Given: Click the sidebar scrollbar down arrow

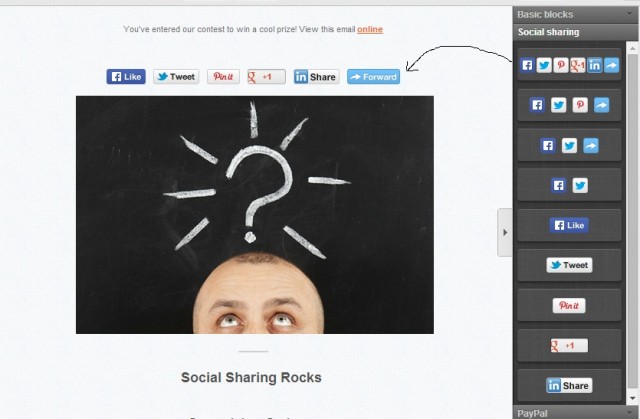Looking at the screenshot, I should click(x=632, y=398).
